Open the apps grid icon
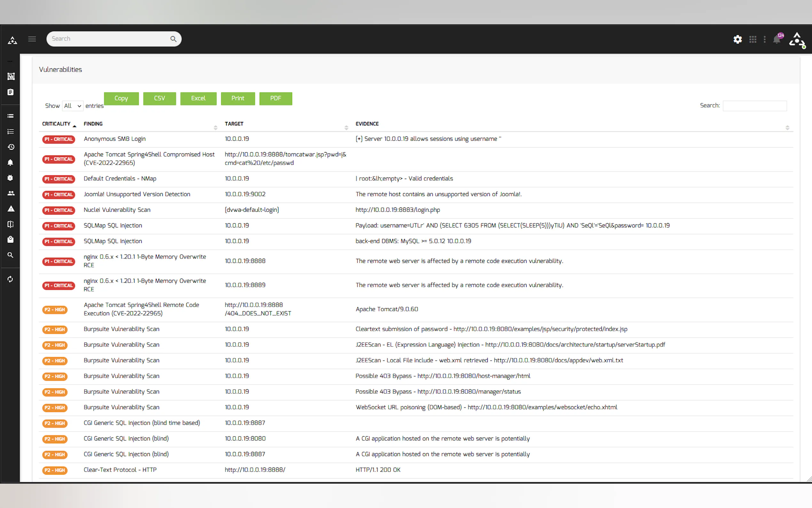 (x=753, y=39)
